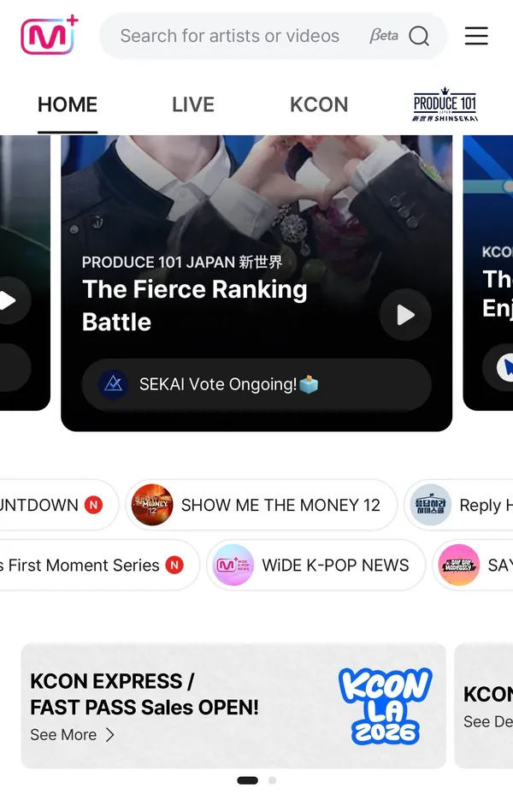Play The Fierce Ranking Battle video
513x812 pixels.
tap(405, 314)
